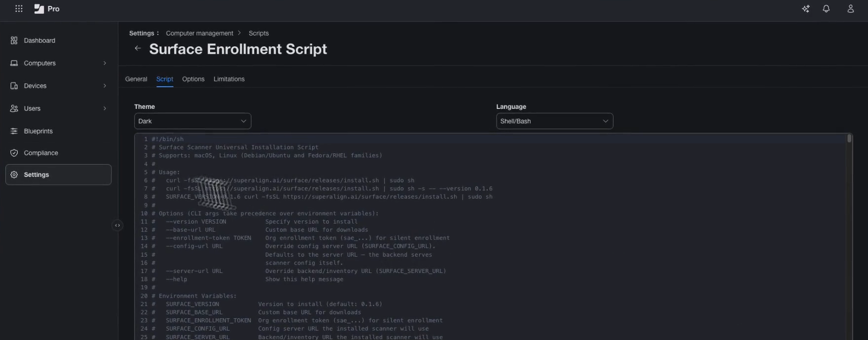Screen dimensions: 868x340
Task: Open the notifications bell
Action: click(x=826, y=9)
